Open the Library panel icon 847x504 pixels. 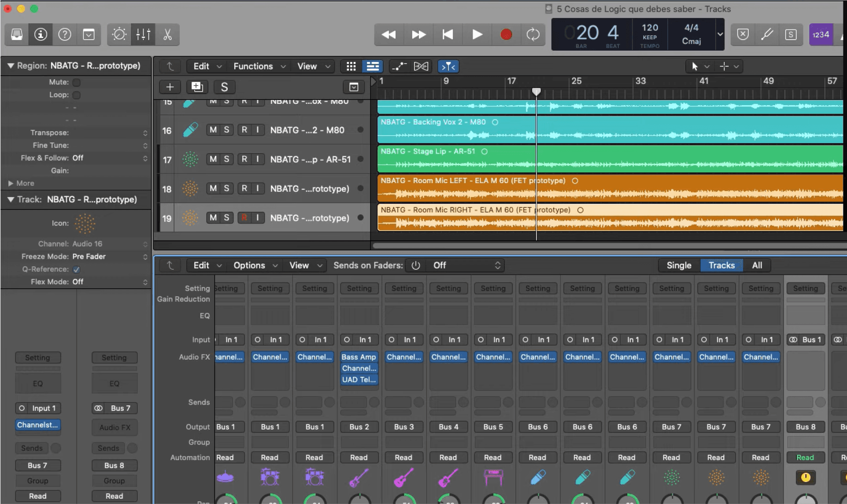coord(17,34)
